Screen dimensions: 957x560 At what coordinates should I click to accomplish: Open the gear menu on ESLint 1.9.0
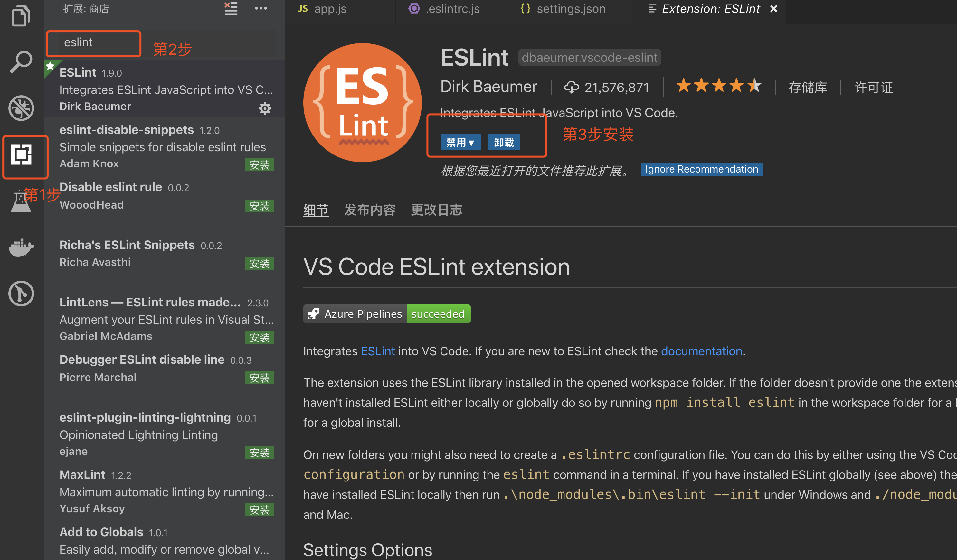pyautogui.click(x=265, y=108)
